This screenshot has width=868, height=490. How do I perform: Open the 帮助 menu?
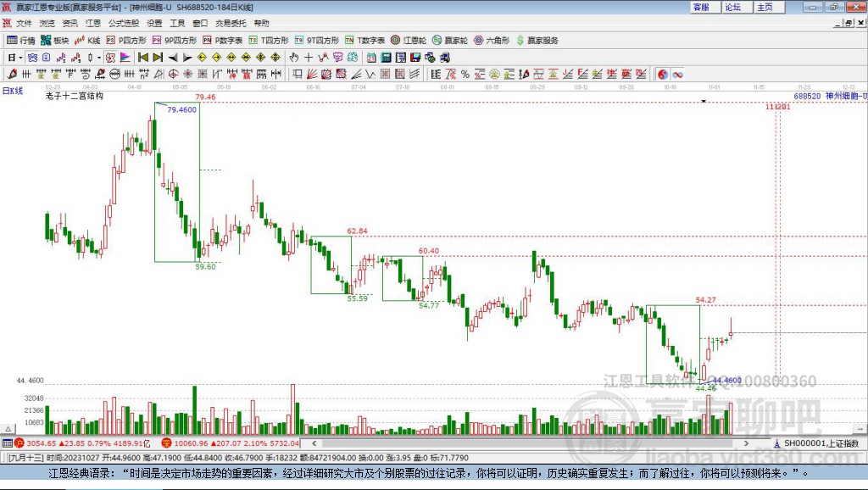[261, 23]
